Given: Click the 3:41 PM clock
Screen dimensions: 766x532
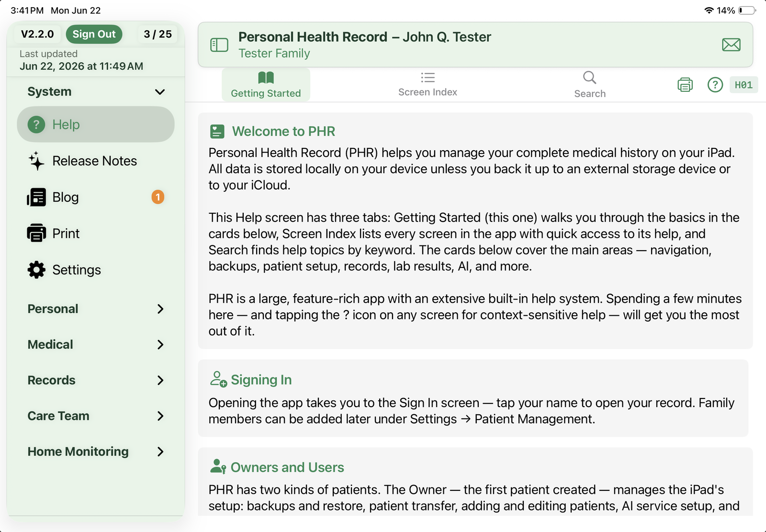Looking at the screenshot, I should click(27, 11).
